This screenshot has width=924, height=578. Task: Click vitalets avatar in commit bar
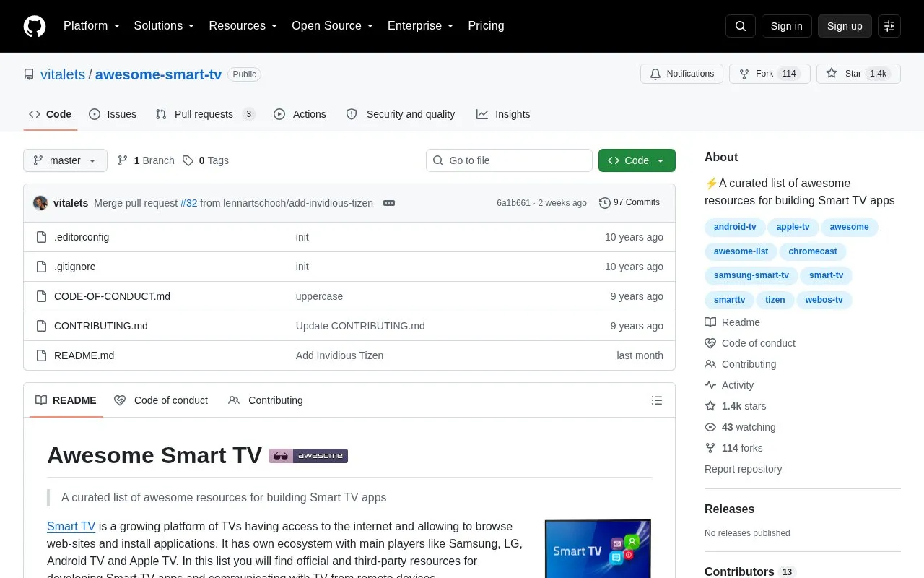pyautogui.click(x=40, y=203)
